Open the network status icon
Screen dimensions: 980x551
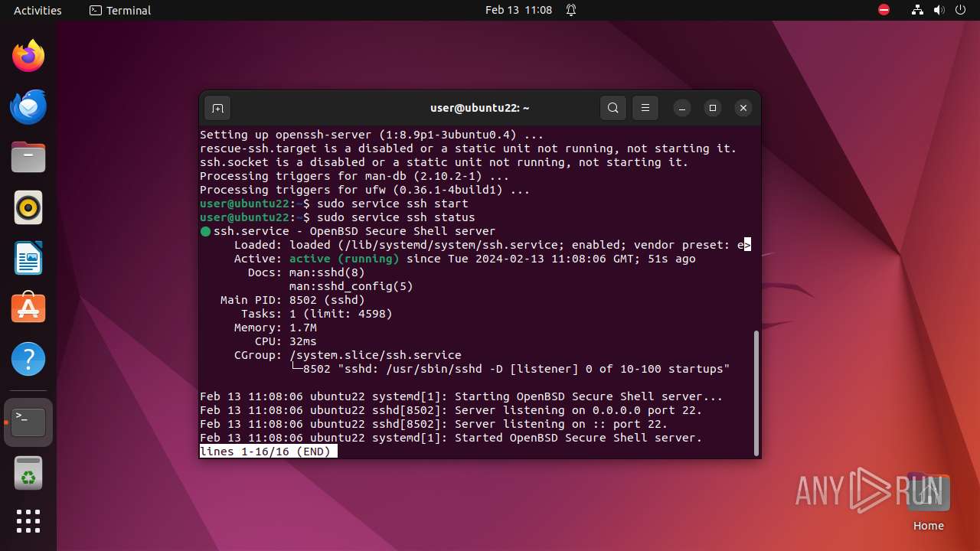(x=918, y=10)
